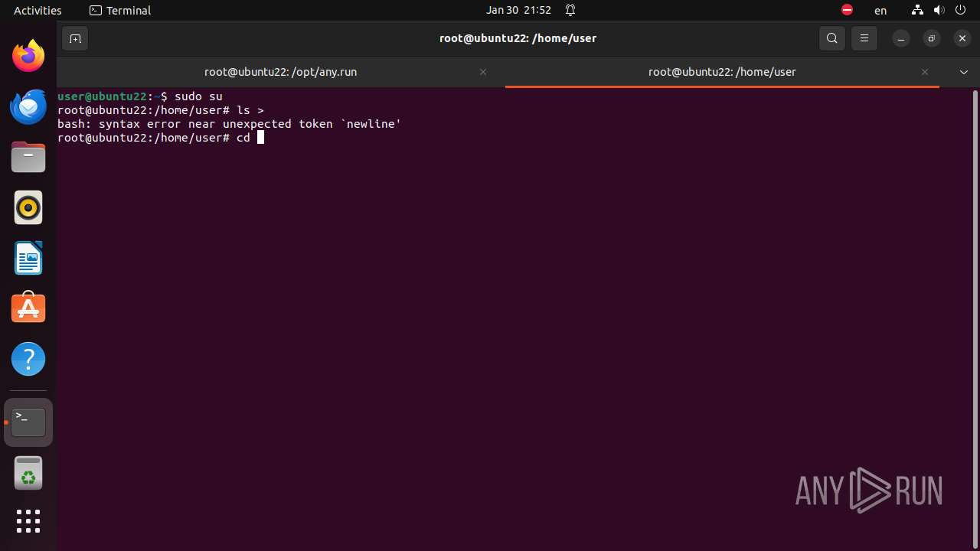Select the /home/user terminal tab
This screenshot has height=551, width=980.
click(722, 72)
